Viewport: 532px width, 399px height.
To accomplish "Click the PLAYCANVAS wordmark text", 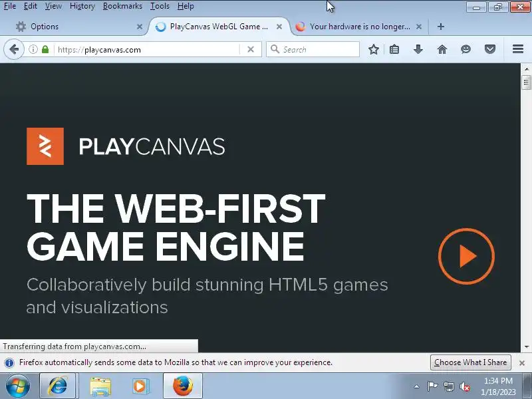I will click(x=152, y=146).
